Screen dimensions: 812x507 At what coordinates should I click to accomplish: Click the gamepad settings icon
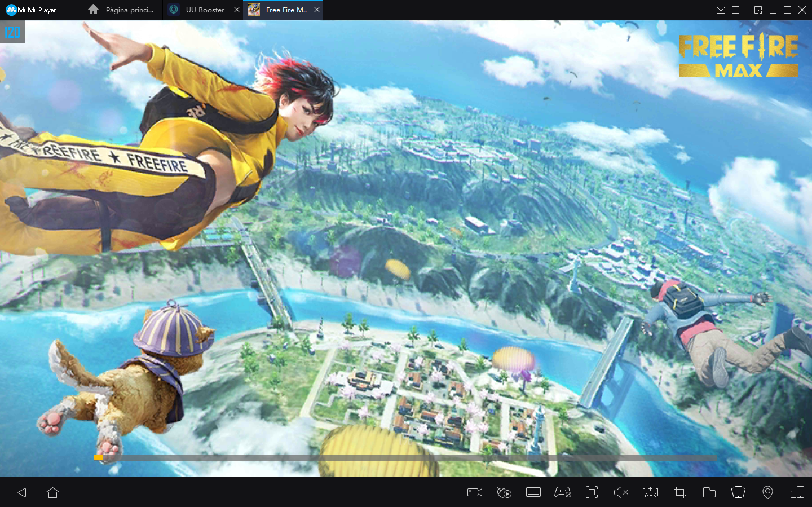click(563, 492)
